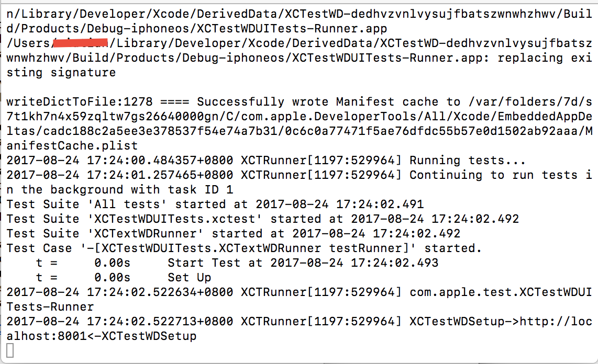
Task: Click 'sting signature' line text
Action: coord(61,72)
